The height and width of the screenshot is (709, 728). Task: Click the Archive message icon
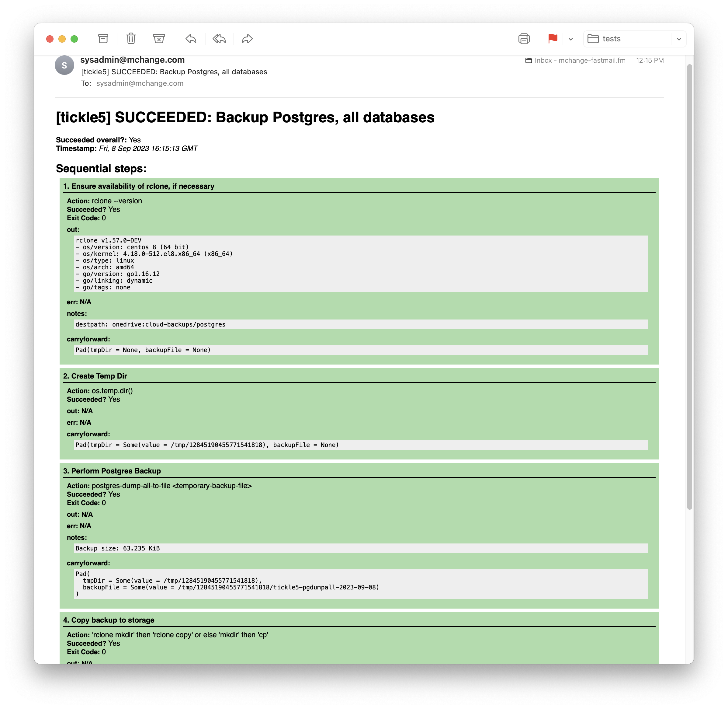point(103,39)
